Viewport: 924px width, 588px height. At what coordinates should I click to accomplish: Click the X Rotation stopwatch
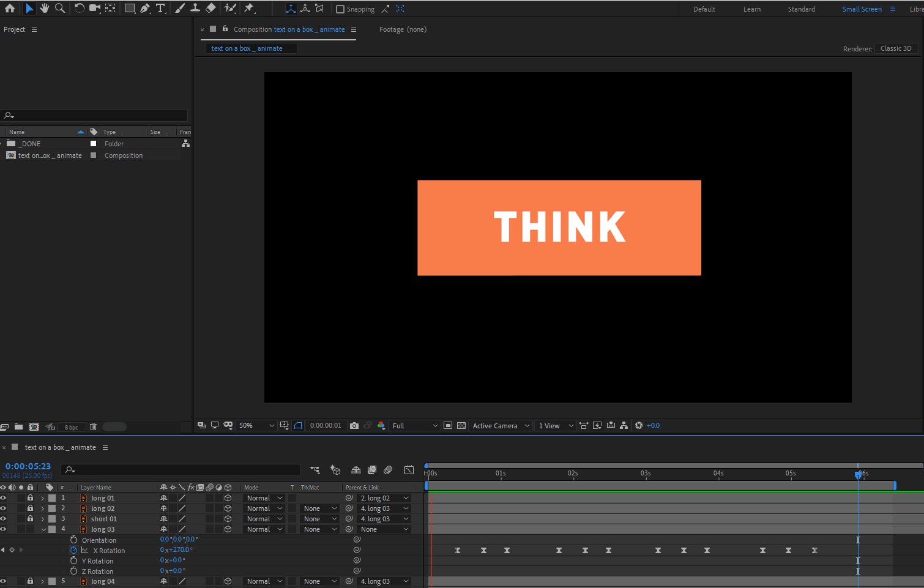73,550
